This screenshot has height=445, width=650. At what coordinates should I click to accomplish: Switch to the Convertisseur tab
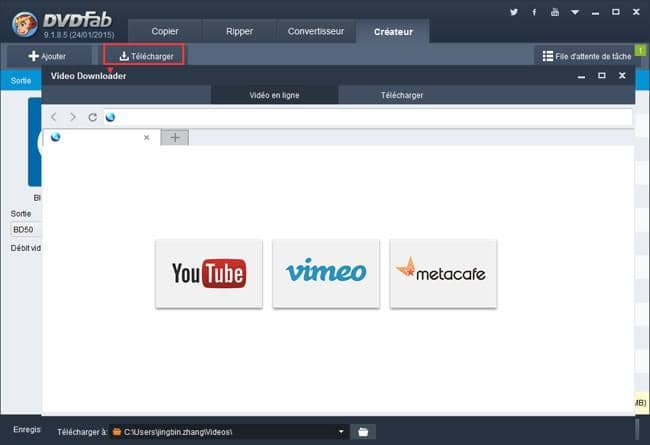point(316,32)
